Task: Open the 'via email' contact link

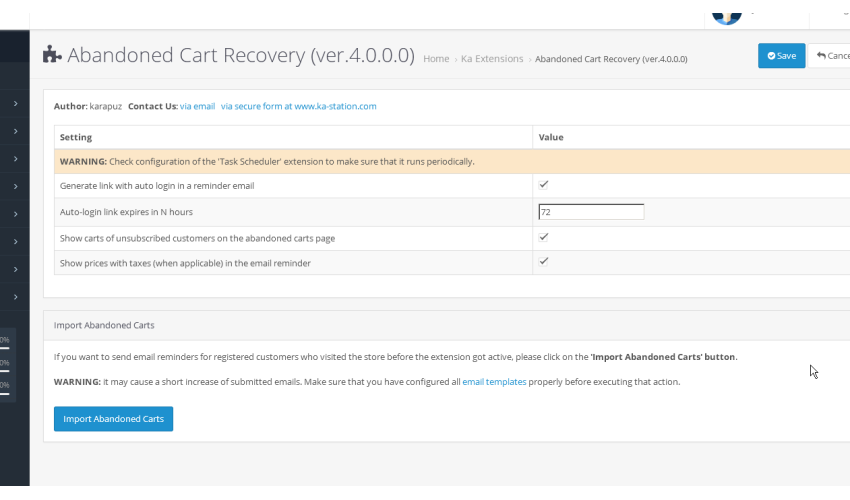Action: point(197,106)
